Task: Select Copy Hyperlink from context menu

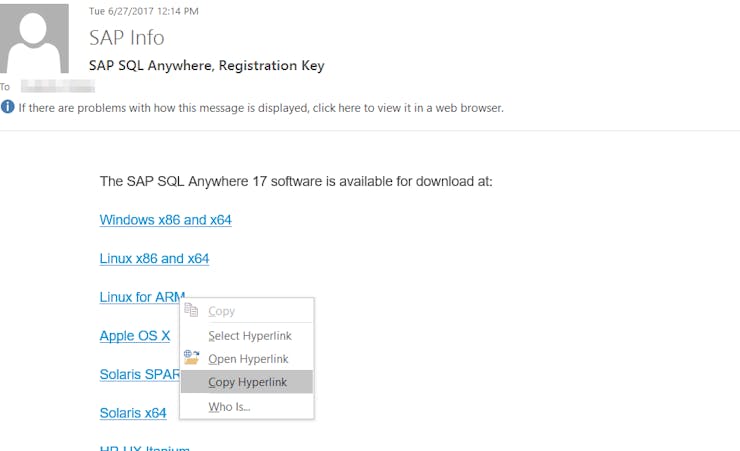Action: [247, 382]
